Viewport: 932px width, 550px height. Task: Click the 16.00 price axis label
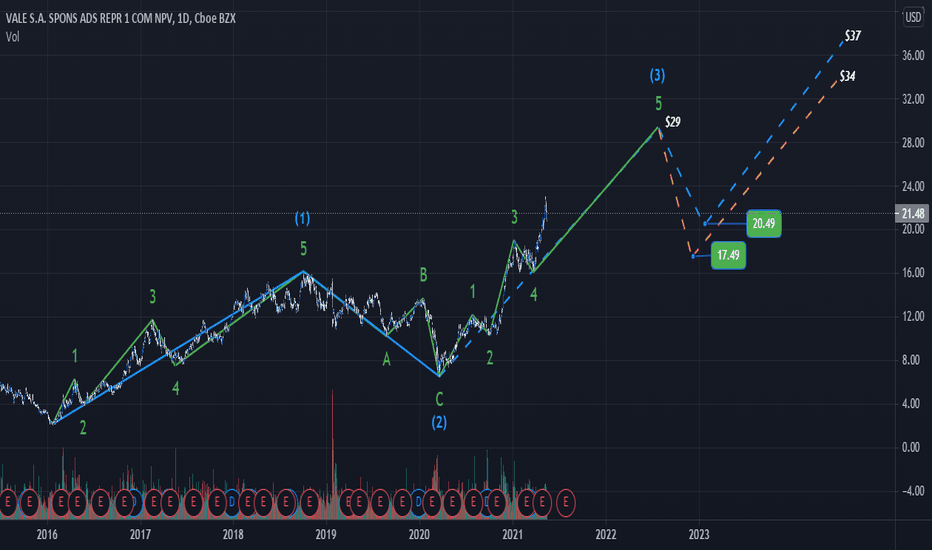tap(914, 273)
